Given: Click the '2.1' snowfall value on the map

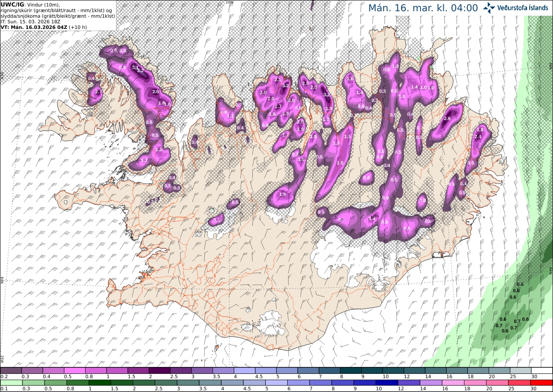Looking at the screenshot, I should click(278, 79).
